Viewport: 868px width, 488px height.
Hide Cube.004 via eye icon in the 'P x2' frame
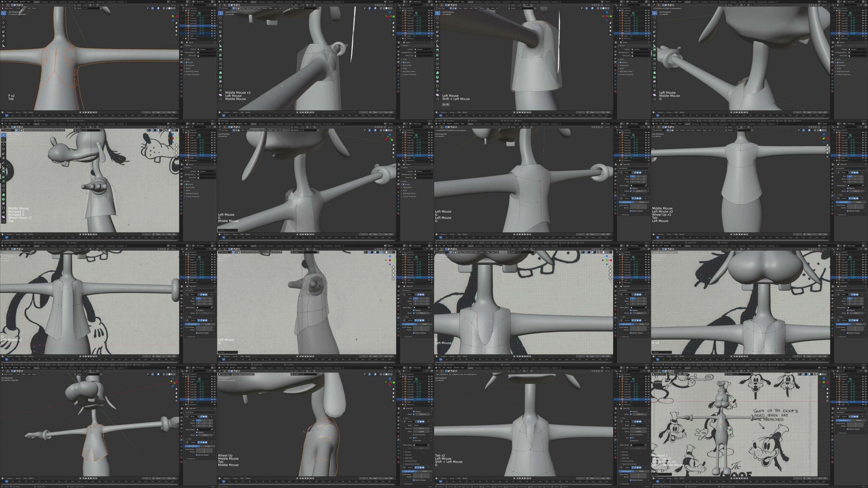coord(215,25)
